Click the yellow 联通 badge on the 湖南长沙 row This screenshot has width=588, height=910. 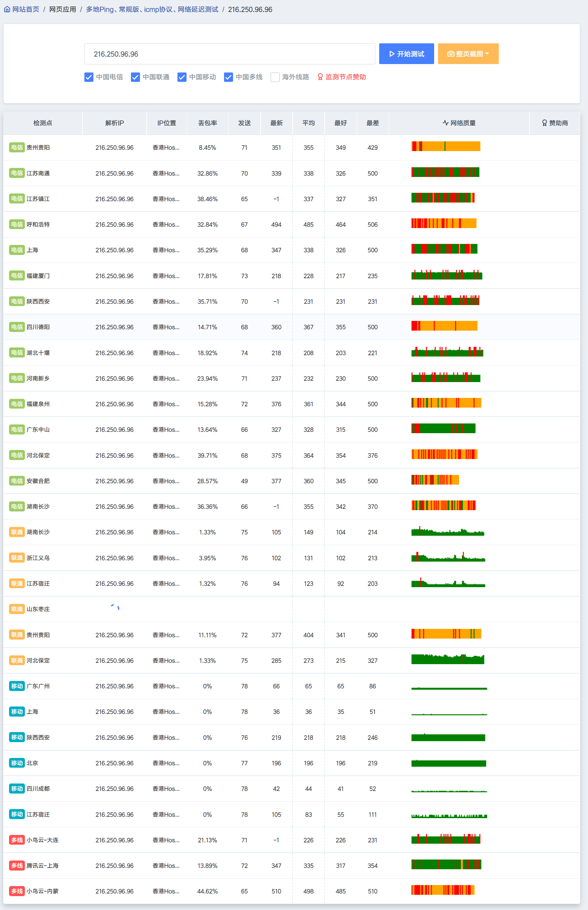coord(17,532)
